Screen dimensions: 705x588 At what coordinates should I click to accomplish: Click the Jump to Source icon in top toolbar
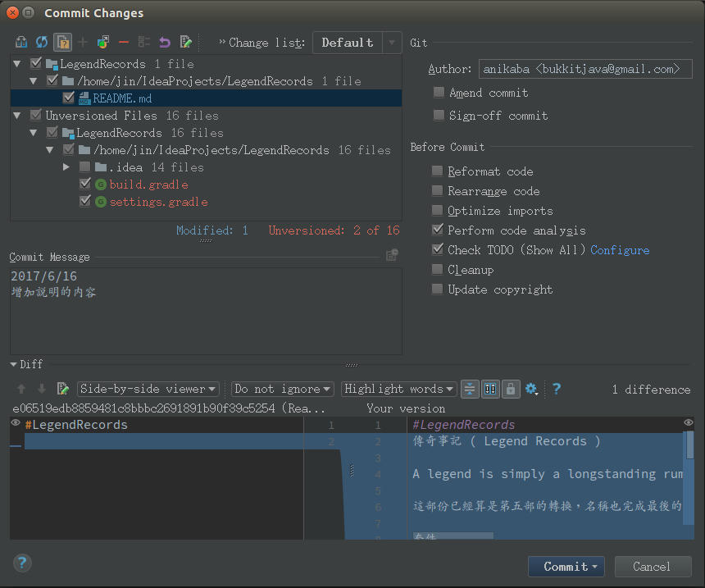point(186,43)
